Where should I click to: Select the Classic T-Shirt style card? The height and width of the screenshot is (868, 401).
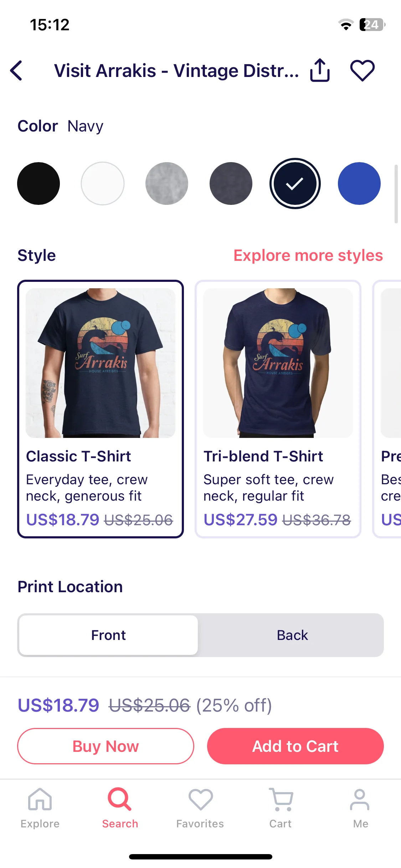101,409
